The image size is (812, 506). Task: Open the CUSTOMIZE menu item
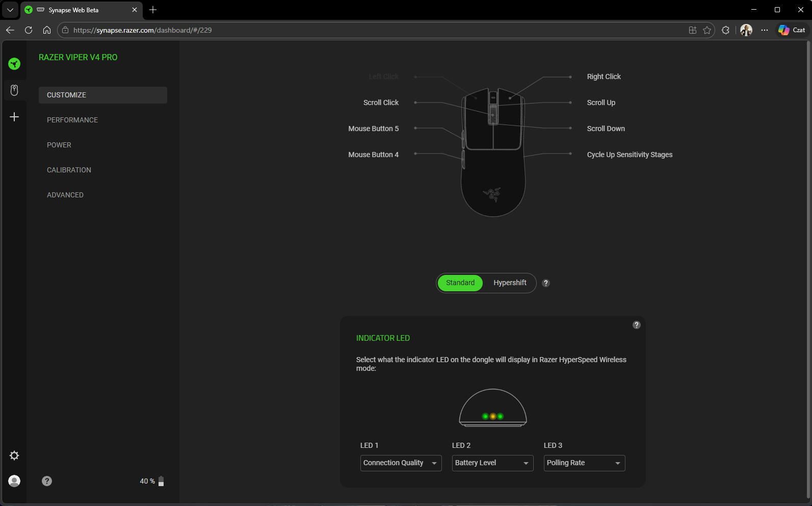[x=103, y=95]
